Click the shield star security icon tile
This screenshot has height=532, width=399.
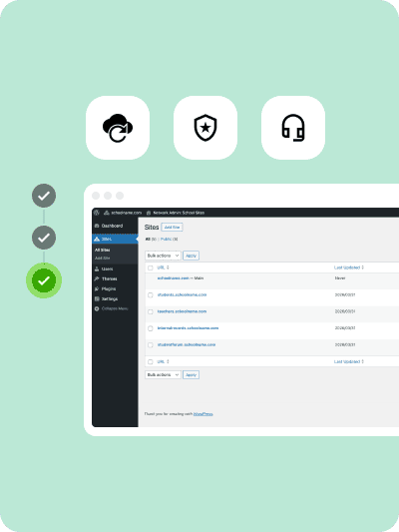(x=205, y=128)
